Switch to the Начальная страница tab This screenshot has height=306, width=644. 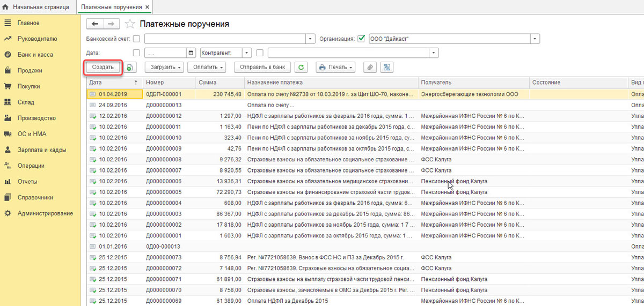pyautogui.click(x=41, y=7)
